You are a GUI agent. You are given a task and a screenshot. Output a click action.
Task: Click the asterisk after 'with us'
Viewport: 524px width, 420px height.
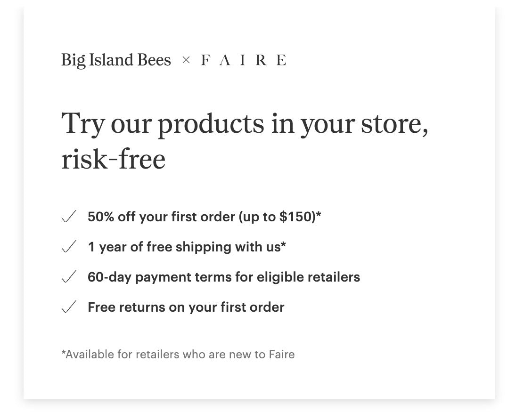[x=283, y=244]
